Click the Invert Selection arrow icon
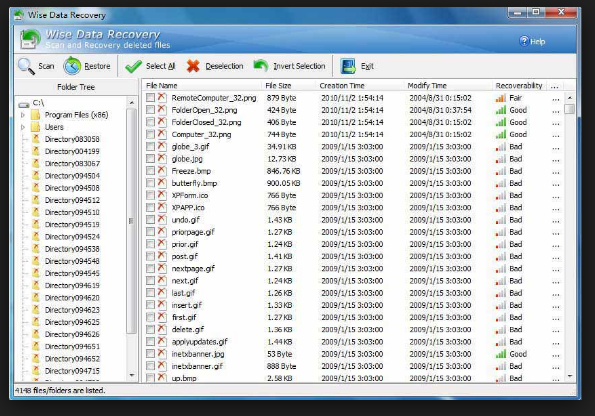The height and width of the screenshot is (416, 595). [261, 65]
